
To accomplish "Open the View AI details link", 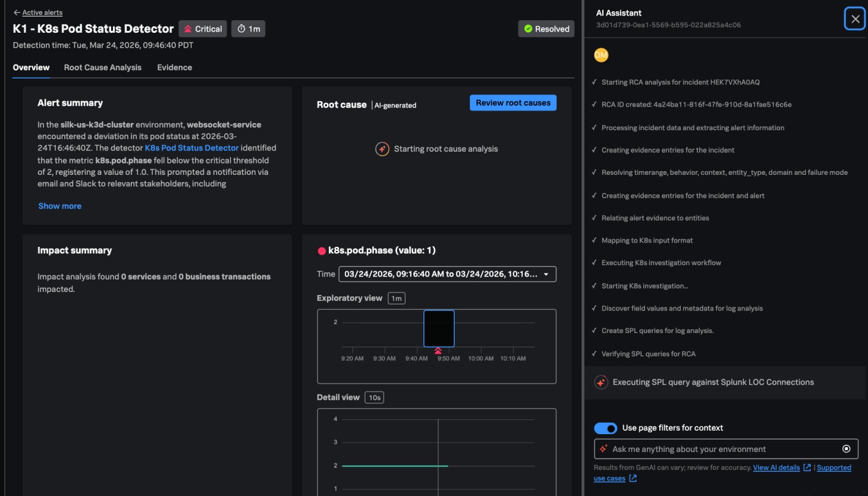I will tap(776, 467).
